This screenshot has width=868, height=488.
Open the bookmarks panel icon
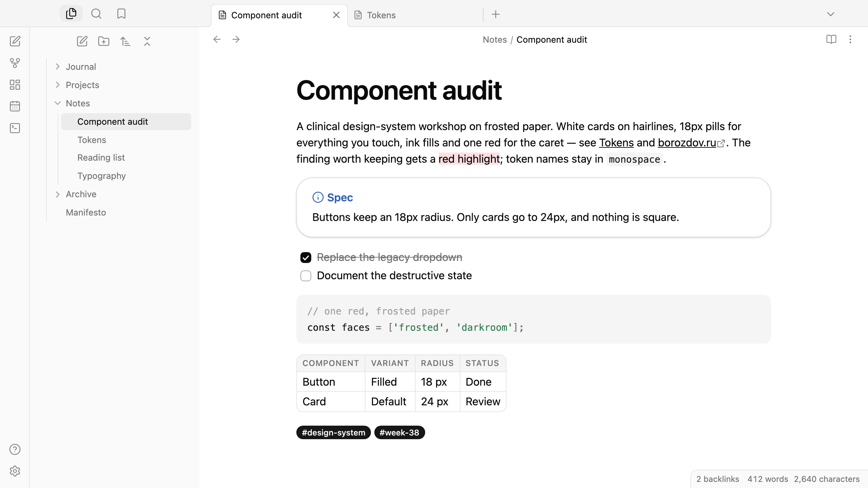pyautogui.click(x=121, y=14)
